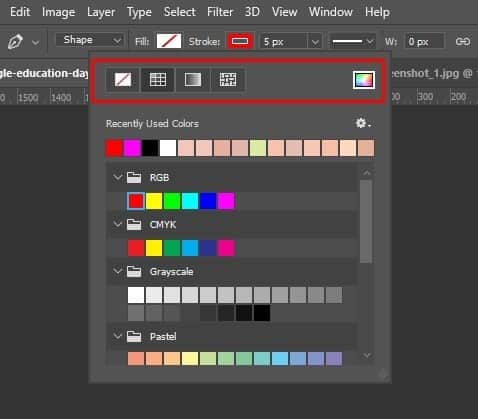The image size is (478, 419).
Task: Click the Pastel folder icon
Action: click(134, 336)
